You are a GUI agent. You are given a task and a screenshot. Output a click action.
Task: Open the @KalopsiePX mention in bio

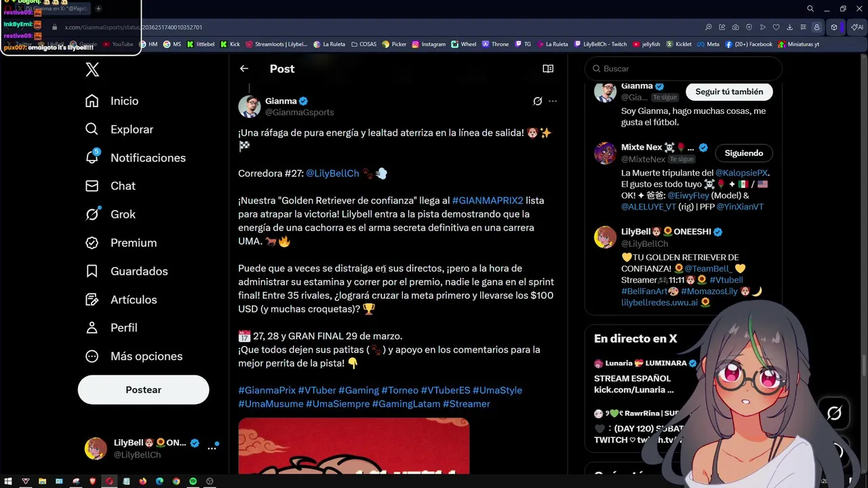pos(741,173)
